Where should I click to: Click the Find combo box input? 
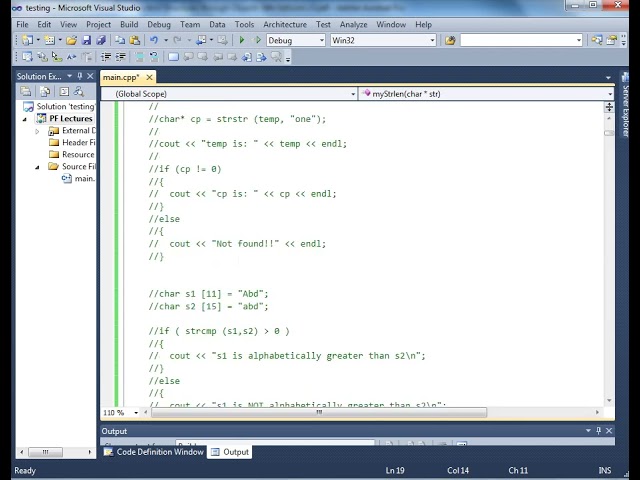521,40
